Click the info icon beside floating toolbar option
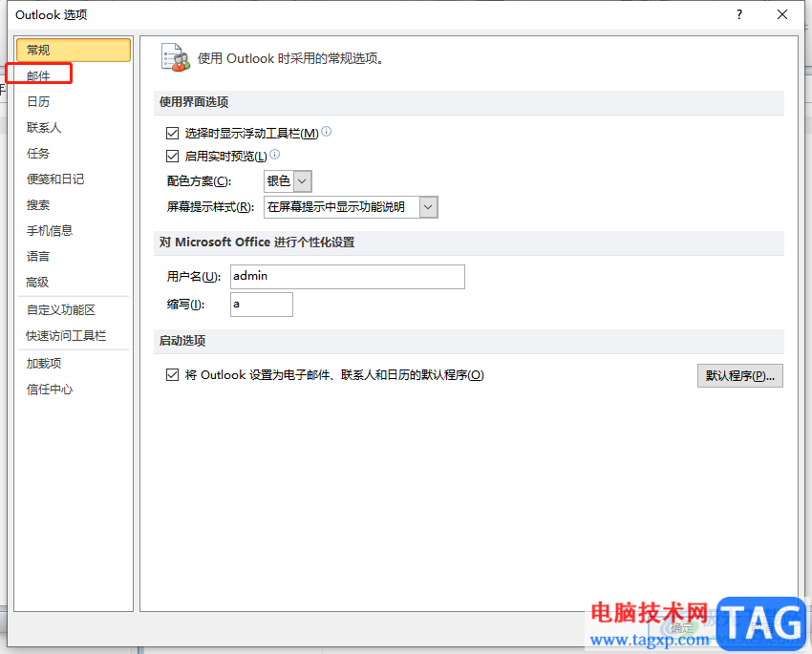Image resolution: width=812 pixels, height=654 pixels. (327, 132)
